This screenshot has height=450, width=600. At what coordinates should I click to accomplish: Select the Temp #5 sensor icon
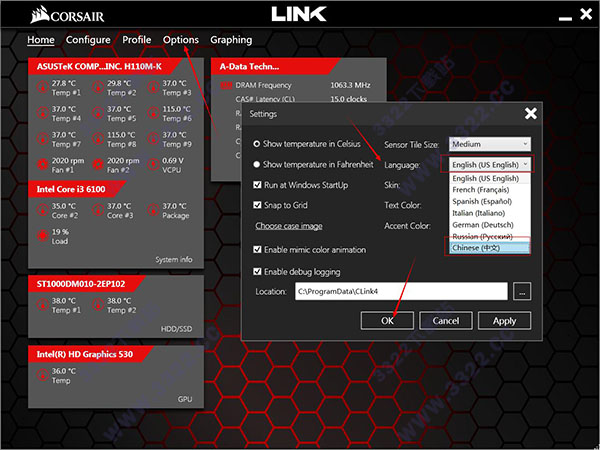[x=98, y=113]
